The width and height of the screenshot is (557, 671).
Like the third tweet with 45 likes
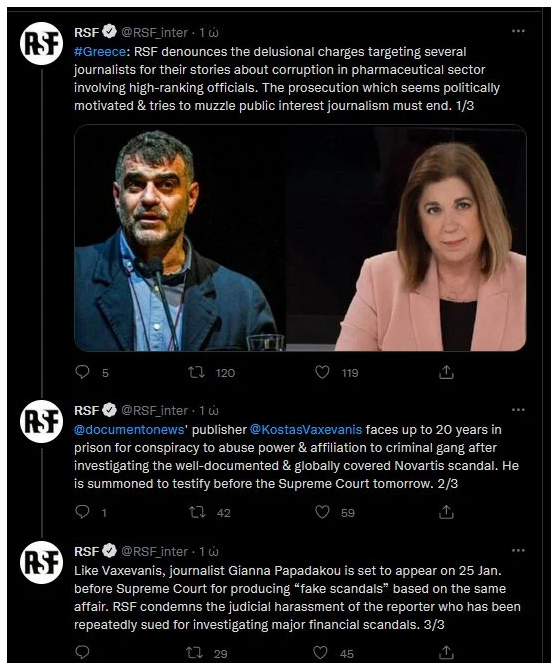[320, 653]
